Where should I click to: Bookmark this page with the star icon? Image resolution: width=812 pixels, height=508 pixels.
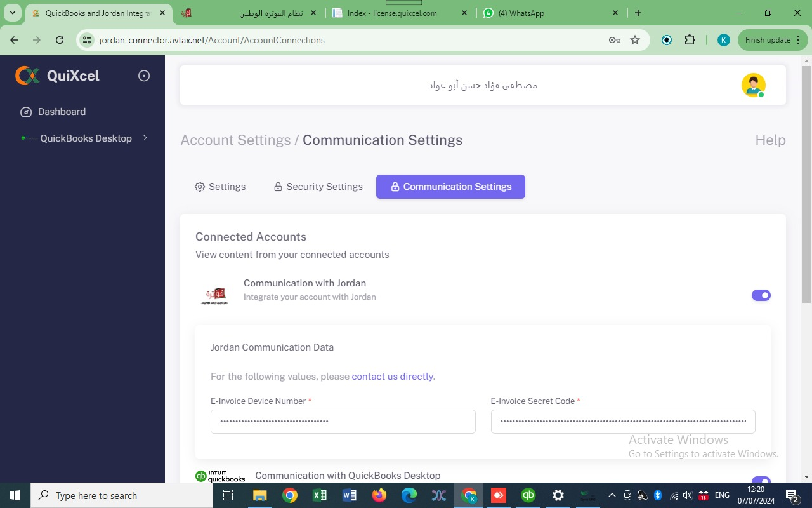coord(635,40)
